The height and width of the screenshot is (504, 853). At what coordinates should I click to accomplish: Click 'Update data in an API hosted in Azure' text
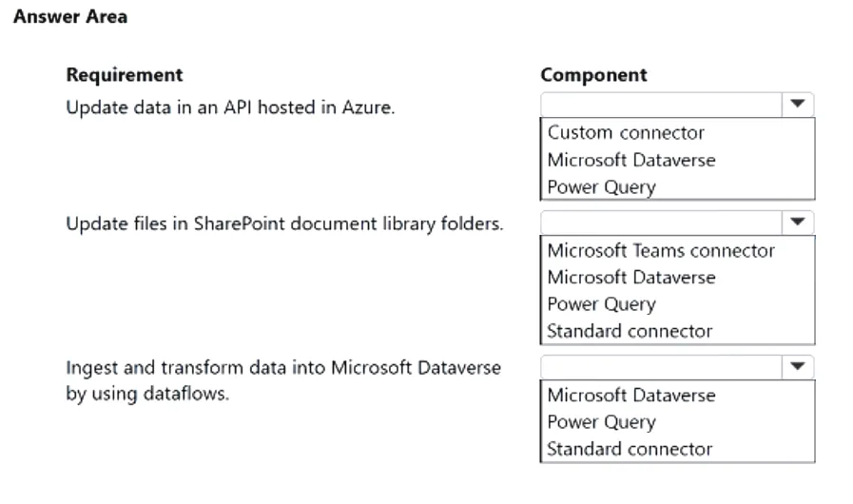[230, 107]
